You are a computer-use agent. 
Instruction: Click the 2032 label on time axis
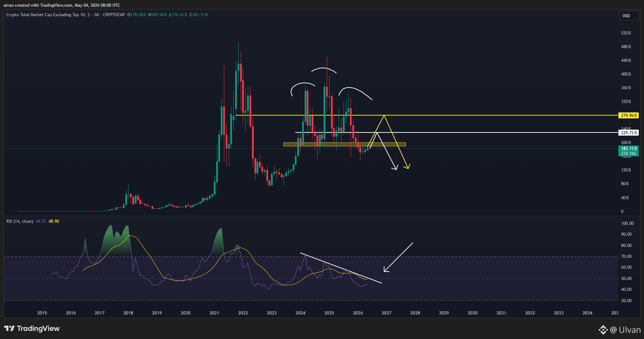(530, 313)
